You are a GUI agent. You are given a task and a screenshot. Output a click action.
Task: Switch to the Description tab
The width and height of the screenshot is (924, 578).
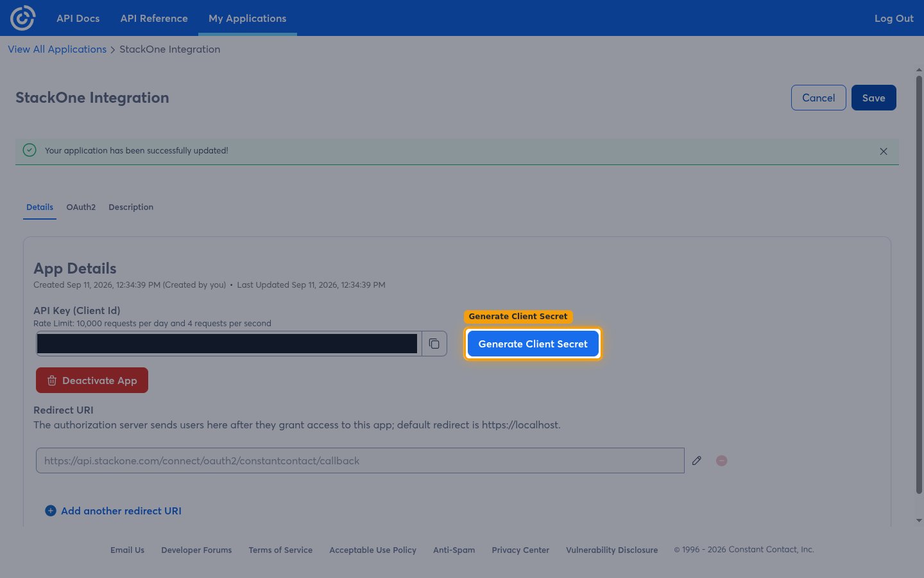click(131, 207)
